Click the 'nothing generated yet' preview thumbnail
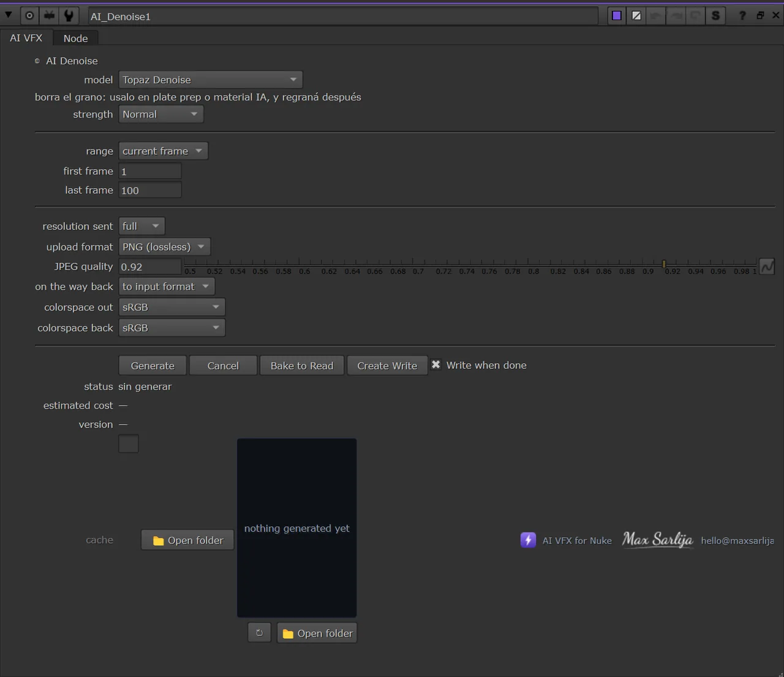The height and width of the screenshot is (677, 784). tap(297, 528)
